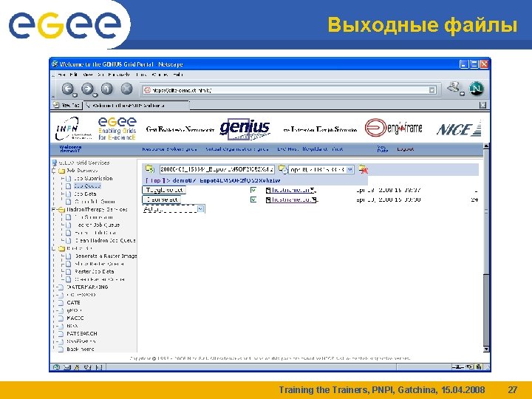The height and width of the screenshot is (399, 532).
Task: Click the GLITE Grid Services root icon
Action: pyautogui.click(x=55, y=163)
